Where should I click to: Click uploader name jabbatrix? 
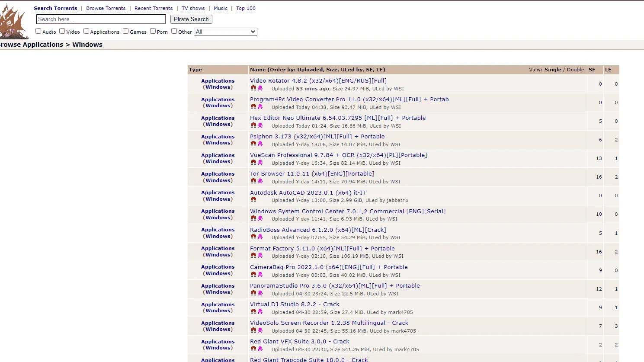click(397, 200)
